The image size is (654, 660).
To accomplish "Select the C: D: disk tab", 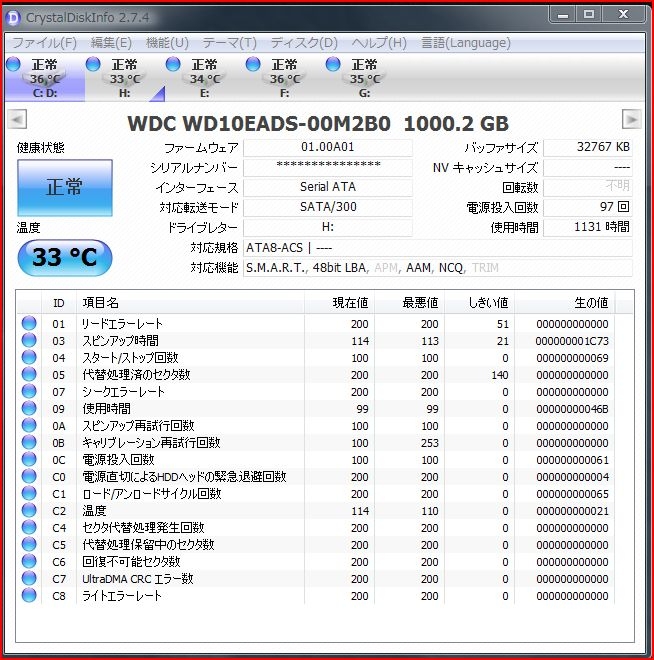I will [45, 78].
